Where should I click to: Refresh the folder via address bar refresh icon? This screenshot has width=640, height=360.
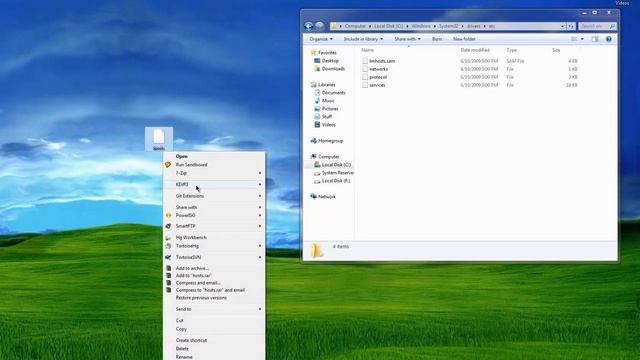571,26
